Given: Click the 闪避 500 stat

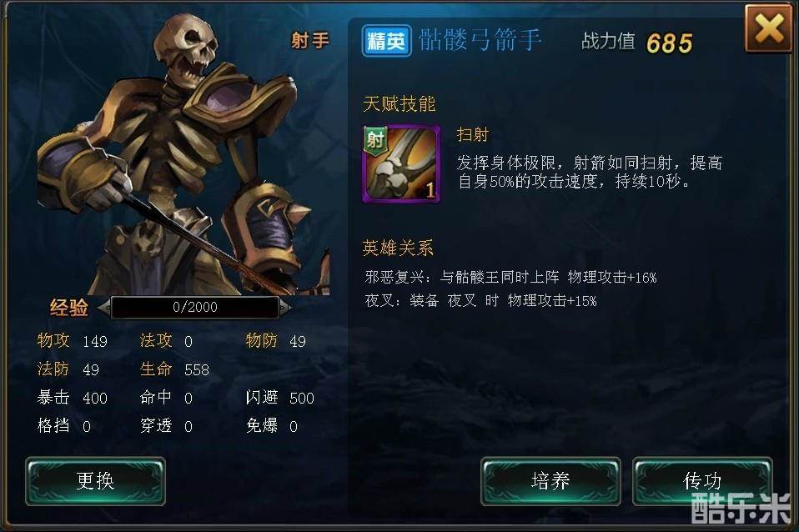Looking at the screenshot, I should click(x=279, y=398).
